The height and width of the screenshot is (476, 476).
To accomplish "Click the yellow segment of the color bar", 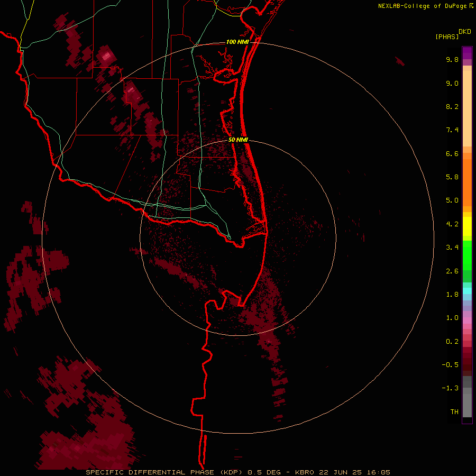I will click(x=467, y=226).
